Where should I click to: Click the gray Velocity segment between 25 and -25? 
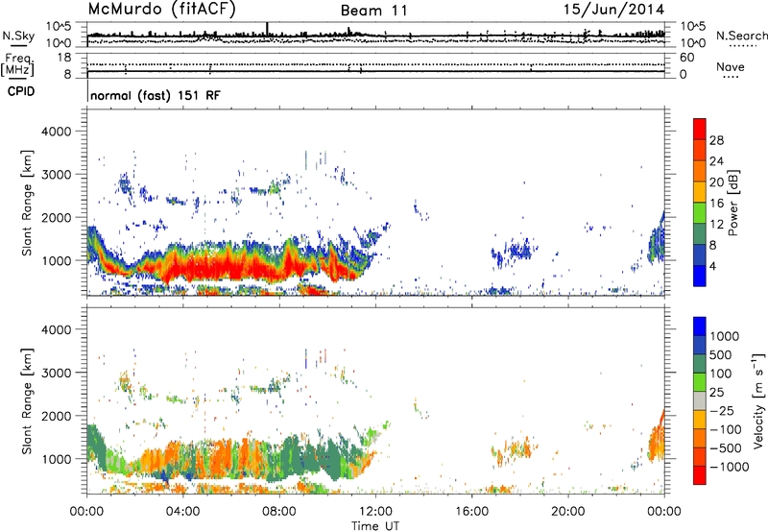(700, 401)
